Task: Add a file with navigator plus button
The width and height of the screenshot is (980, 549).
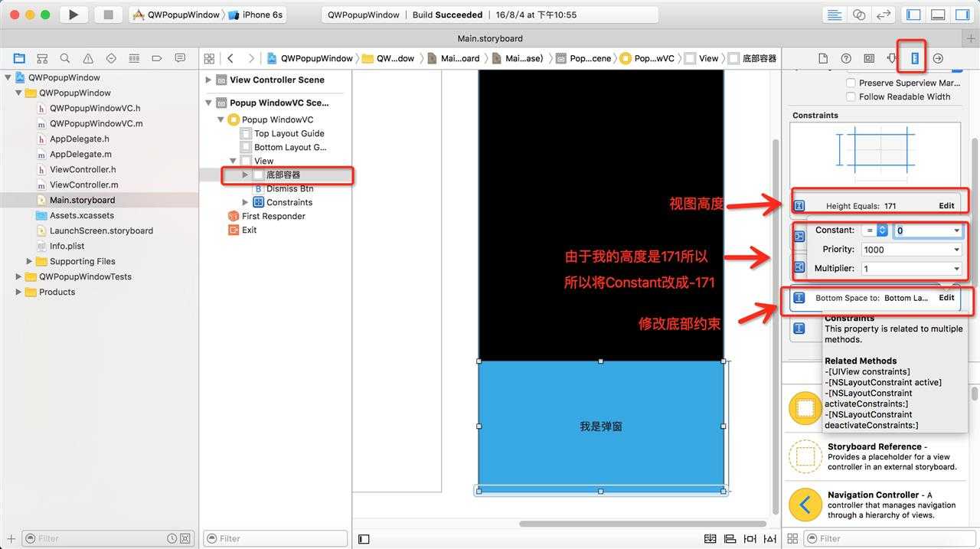Action: 11,538
